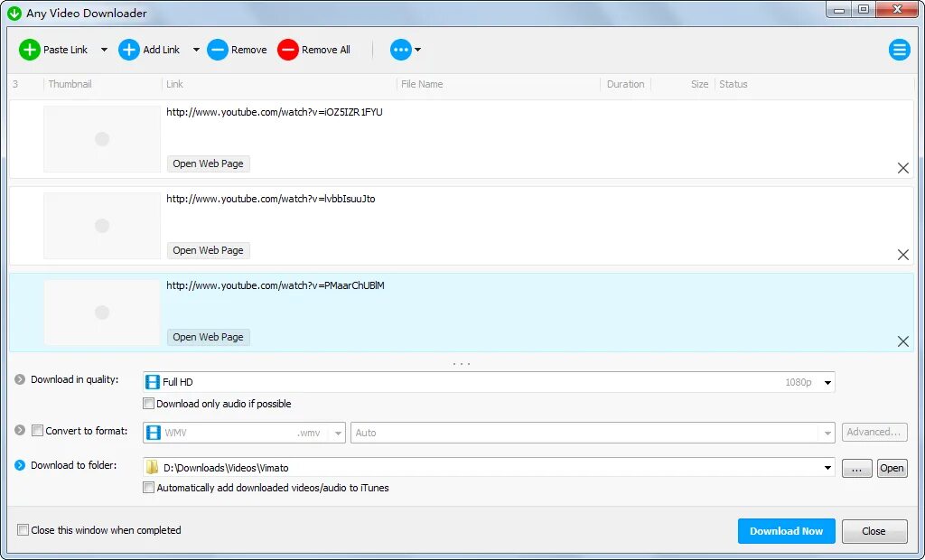Click the blue Add Link plus icon
Image resolution: width=925 pixels, height=560 pixels.
click(128, 50)
